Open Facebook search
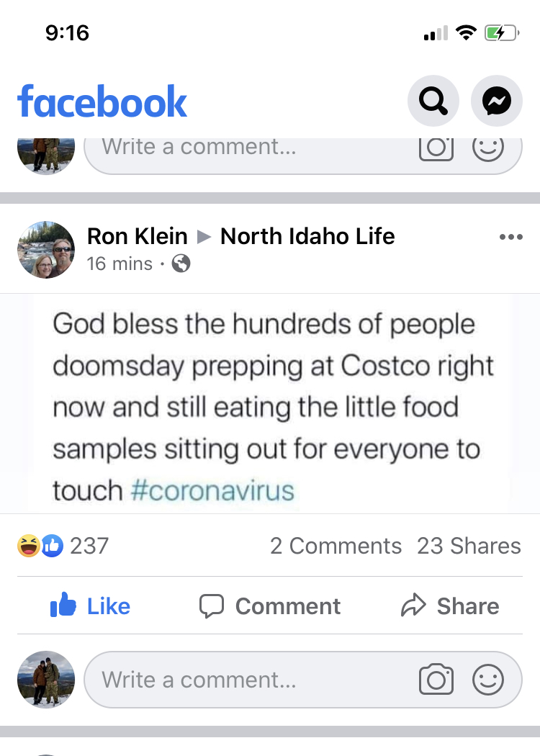540x756 pixels. pyautogui.click(x=433, y=102)
